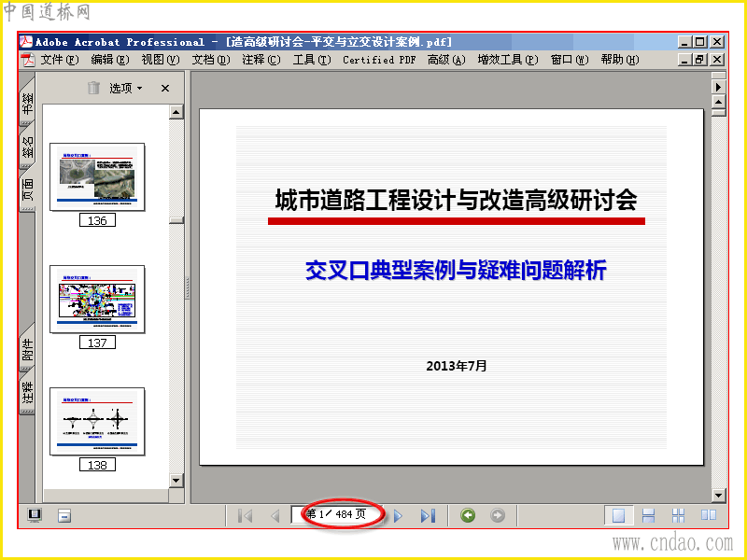Open the 帮助(H) menu
Viewport: 747px width, 560px height.
point(620,60)
